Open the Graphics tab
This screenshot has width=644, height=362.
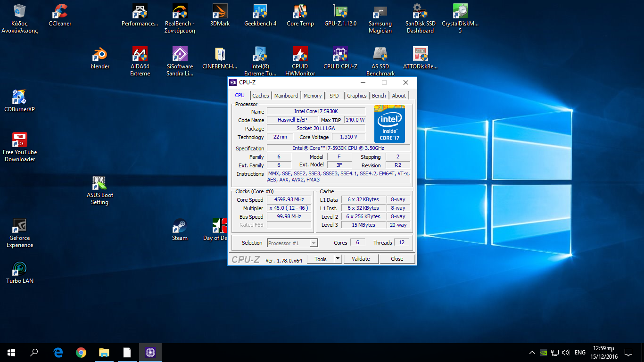tap(357, 95)
